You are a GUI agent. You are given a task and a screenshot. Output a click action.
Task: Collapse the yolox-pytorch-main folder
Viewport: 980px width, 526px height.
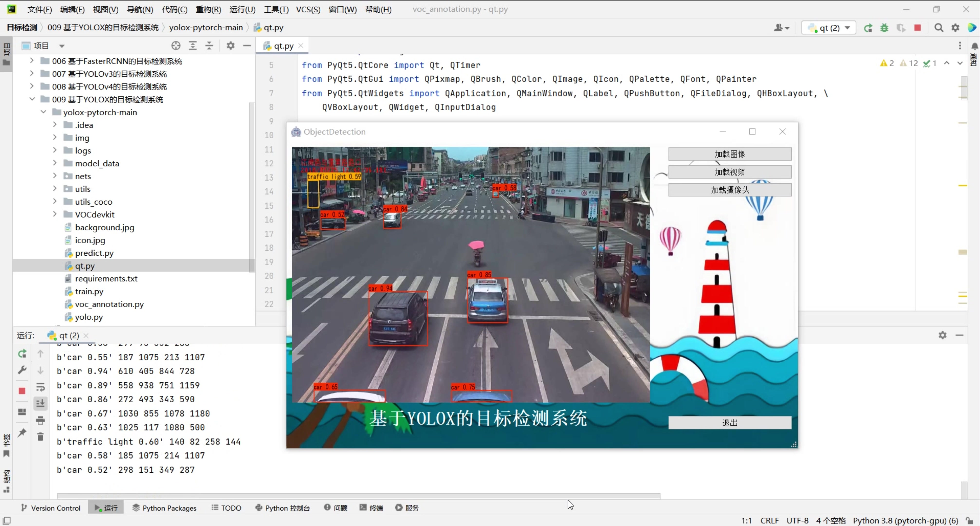(x=43, y=112)
